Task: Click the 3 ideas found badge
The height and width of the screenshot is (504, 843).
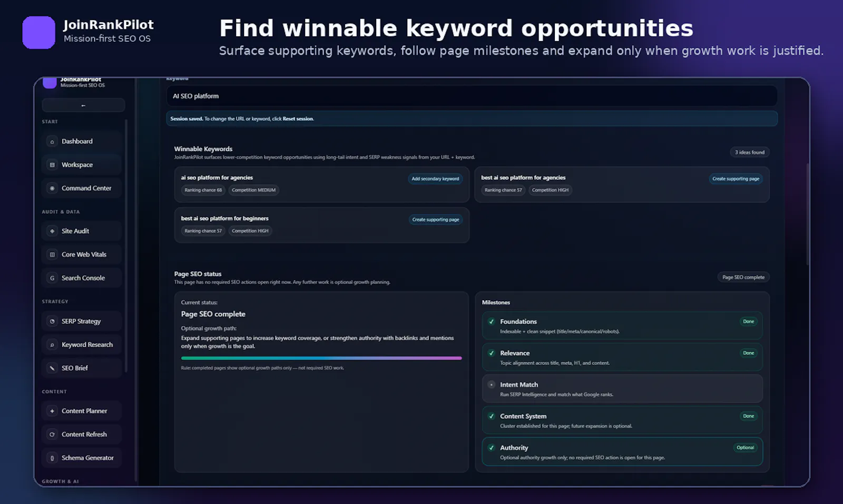Action: [x=749, y=153]
